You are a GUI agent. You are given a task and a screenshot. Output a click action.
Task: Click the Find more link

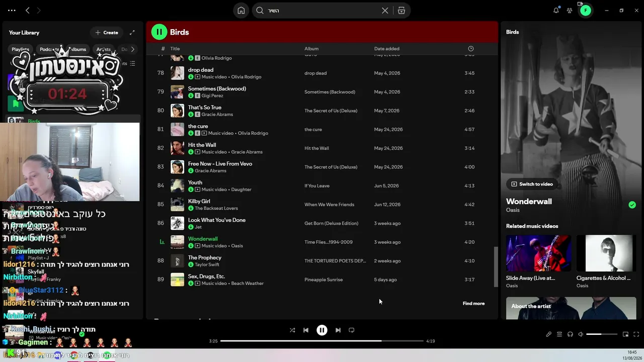(x=473, y=303)
